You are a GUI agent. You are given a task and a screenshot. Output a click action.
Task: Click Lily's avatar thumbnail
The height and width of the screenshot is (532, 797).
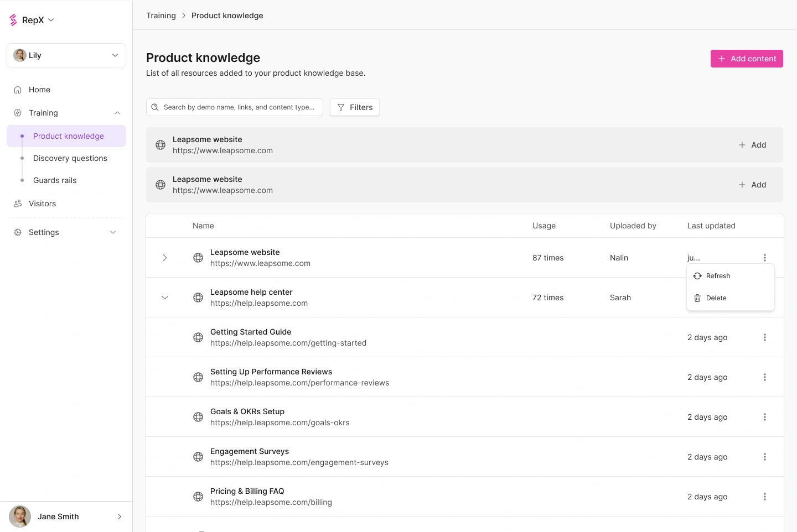(x=20, y=55)
